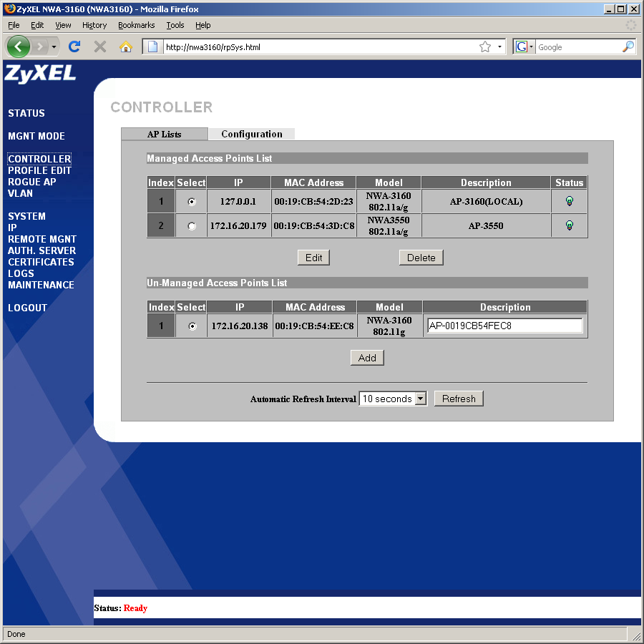Click the stop loading X icon

tap(99, 47)
